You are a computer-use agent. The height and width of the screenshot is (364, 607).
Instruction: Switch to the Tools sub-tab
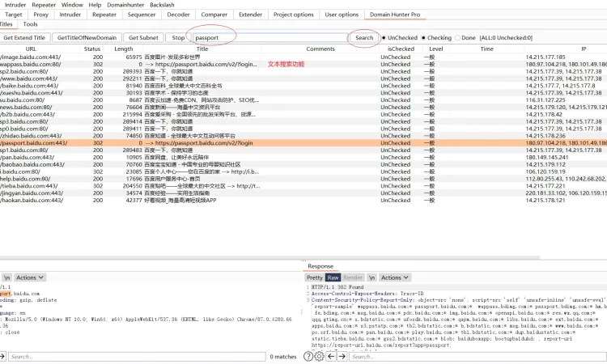30,24
